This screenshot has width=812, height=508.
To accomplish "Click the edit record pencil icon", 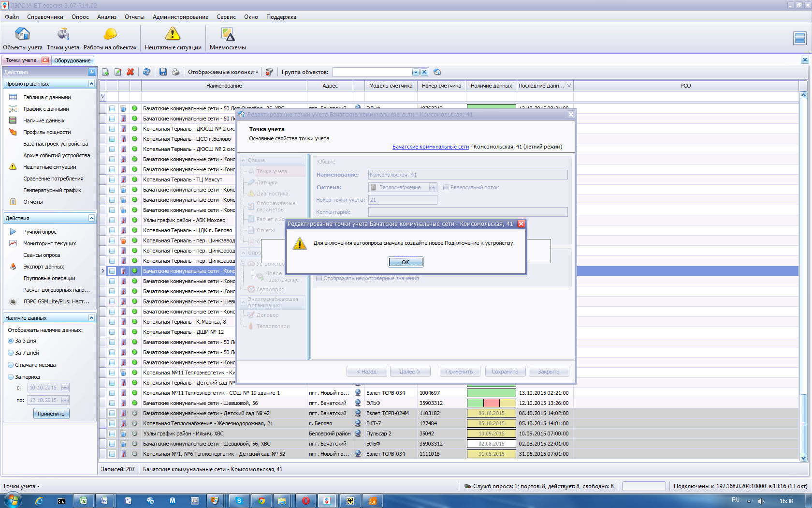I will [x=118, y=72].
